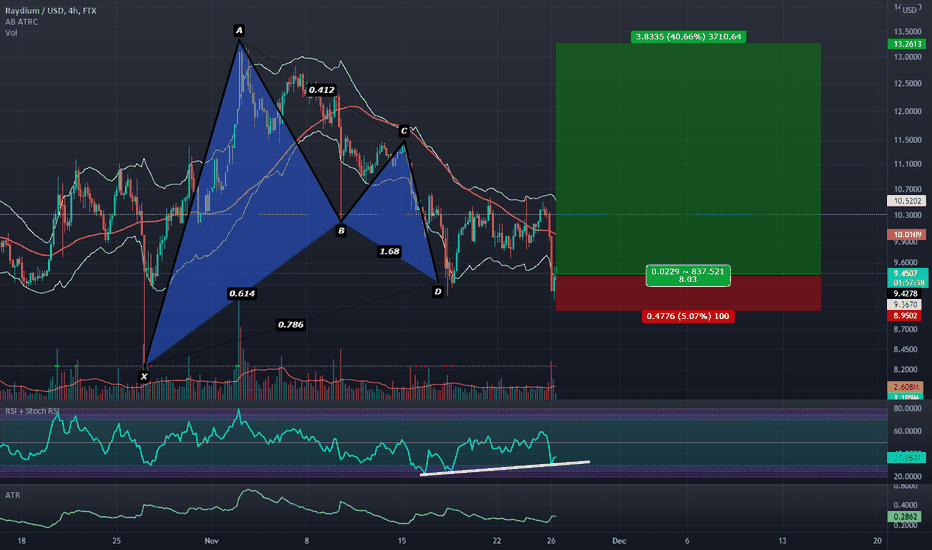Select the harmonic pattern point B label
This screenshot has height=550, width=932.
coord(341,231)
